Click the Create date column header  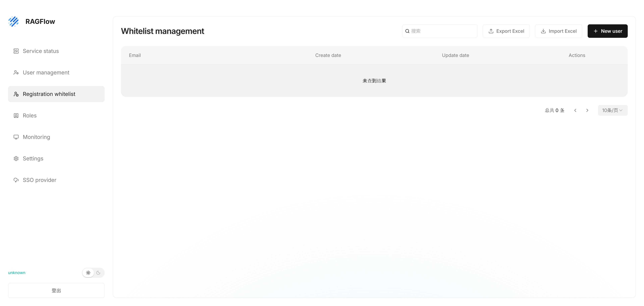(x=328, y=55)
